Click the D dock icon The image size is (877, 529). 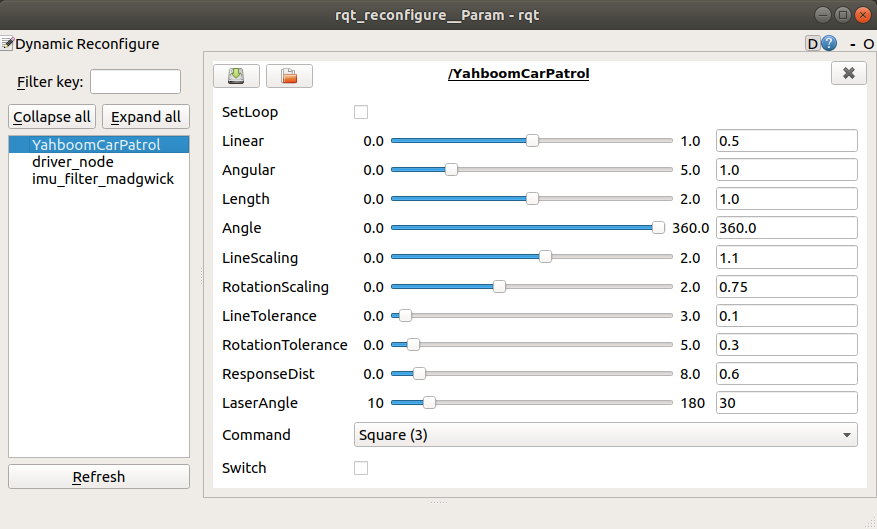[x=813, y=43]
